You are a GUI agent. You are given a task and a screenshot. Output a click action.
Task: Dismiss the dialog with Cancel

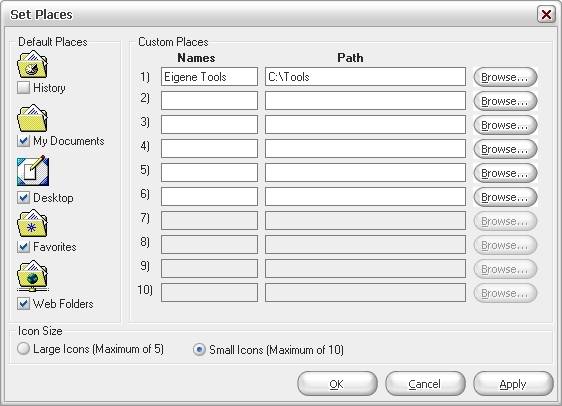pyautogui.click(x=425, y=384)
